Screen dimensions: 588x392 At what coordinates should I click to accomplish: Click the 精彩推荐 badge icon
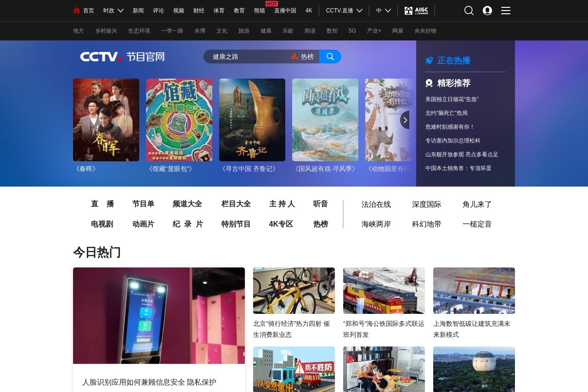coord(429,83)
